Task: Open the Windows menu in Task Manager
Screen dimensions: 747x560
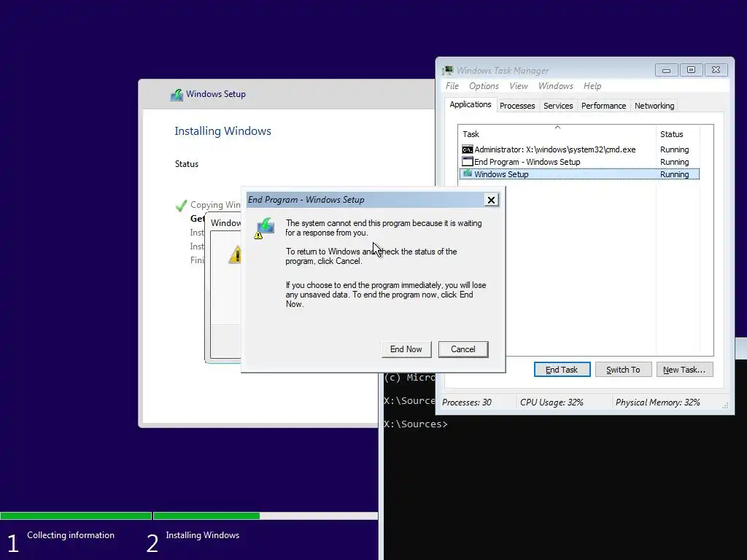Action: [x=555, y=86]
